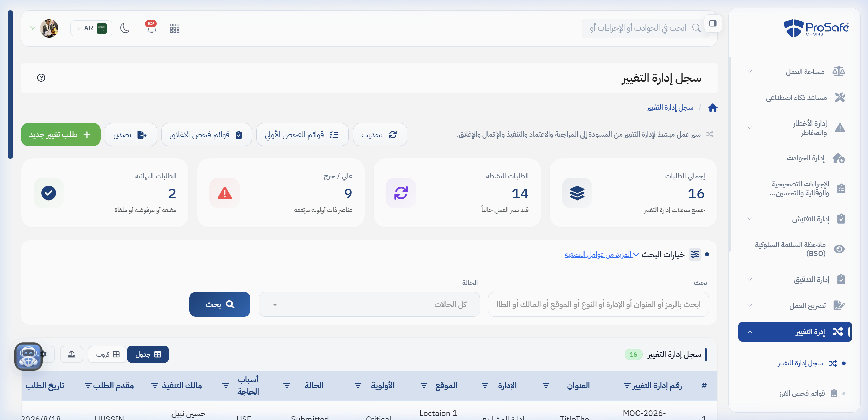Click قوائم الفحص الأولي button
The image size is (868, 420).
[x=302, y=135]
